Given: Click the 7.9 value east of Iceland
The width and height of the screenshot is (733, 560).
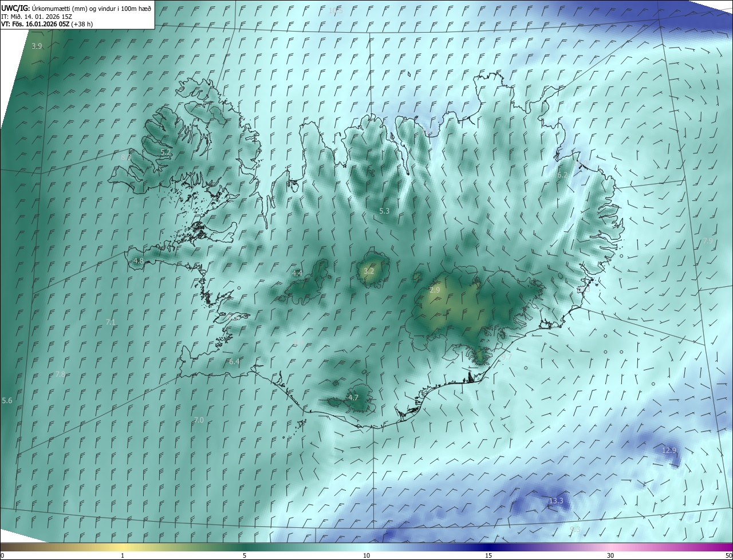Looking at the screenshot, I should pyautogui.click(x=708, y=241).
